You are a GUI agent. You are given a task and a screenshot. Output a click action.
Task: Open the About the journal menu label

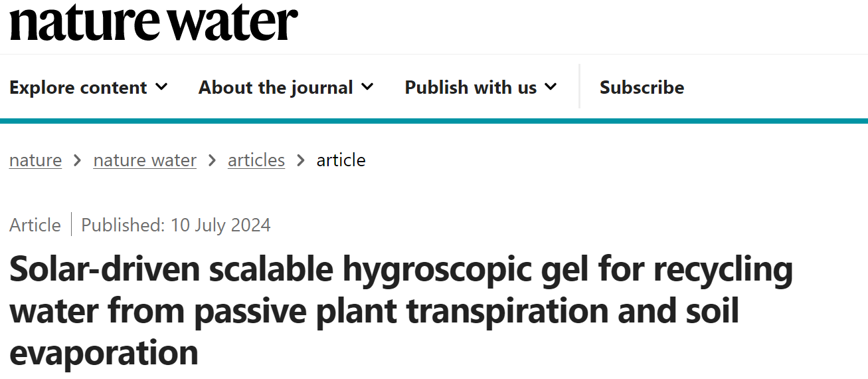(x=276, y=87)
